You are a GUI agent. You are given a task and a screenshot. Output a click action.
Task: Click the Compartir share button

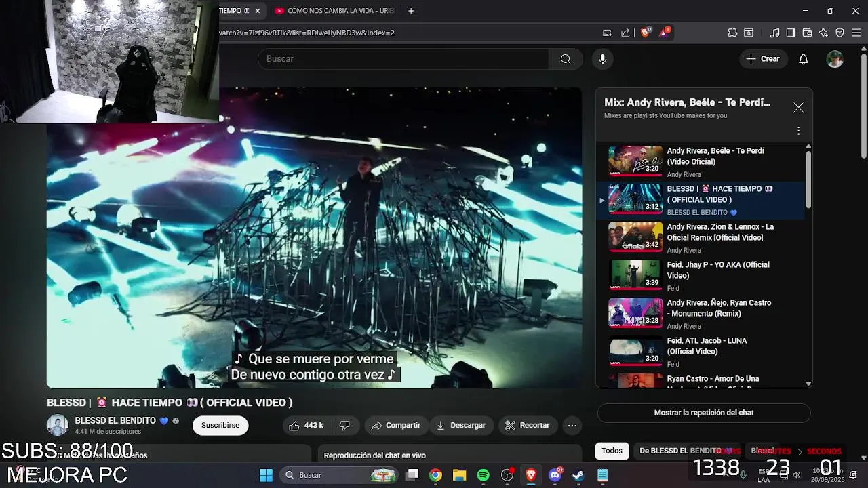396,425
